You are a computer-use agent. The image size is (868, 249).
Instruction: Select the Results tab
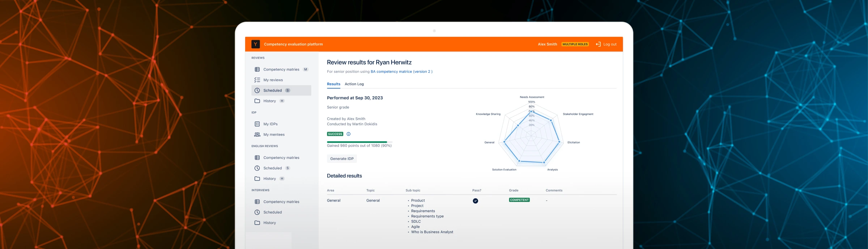(333, 84)
